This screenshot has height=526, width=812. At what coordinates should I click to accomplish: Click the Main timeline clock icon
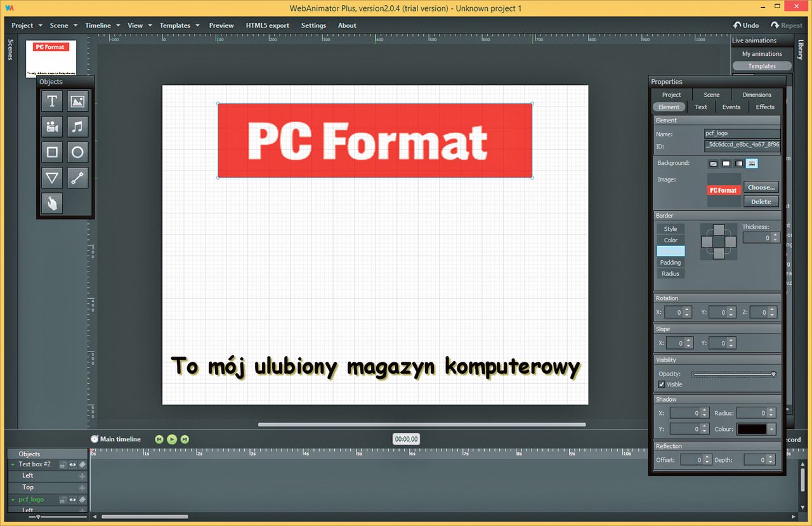[x=95, y=439]
